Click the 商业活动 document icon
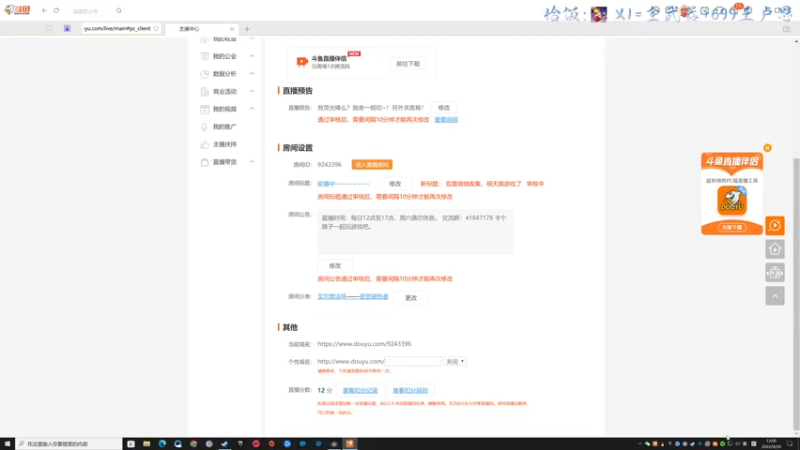The image size is (800, 450). click(205, 91)
